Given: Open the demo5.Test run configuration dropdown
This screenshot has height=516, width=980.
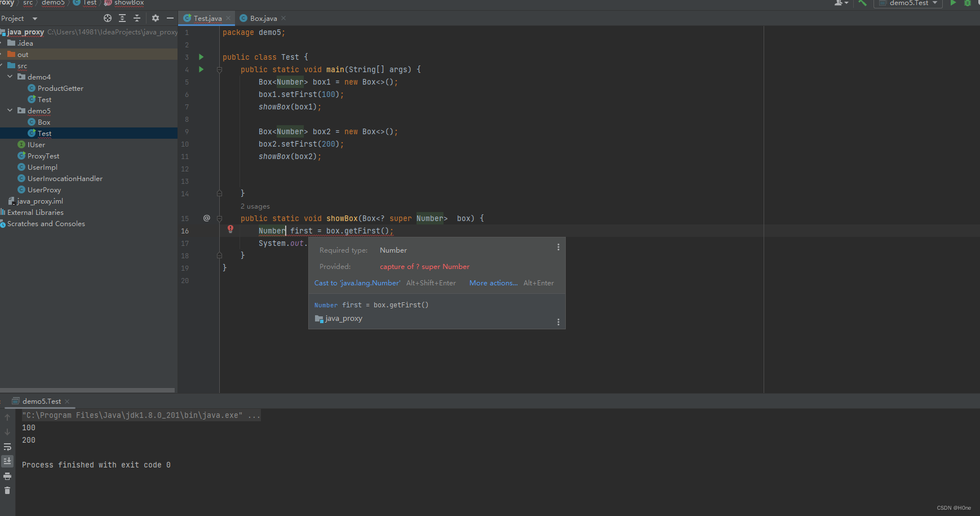Looking at the screenshot, I should 908,3.
